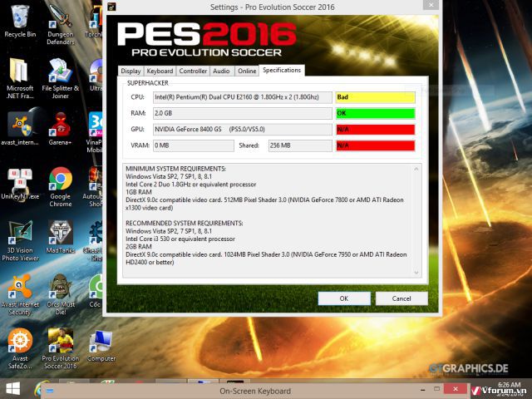Launch the MadTanks shortcut
Screen dimensions: 532x399
pos(61,237)
